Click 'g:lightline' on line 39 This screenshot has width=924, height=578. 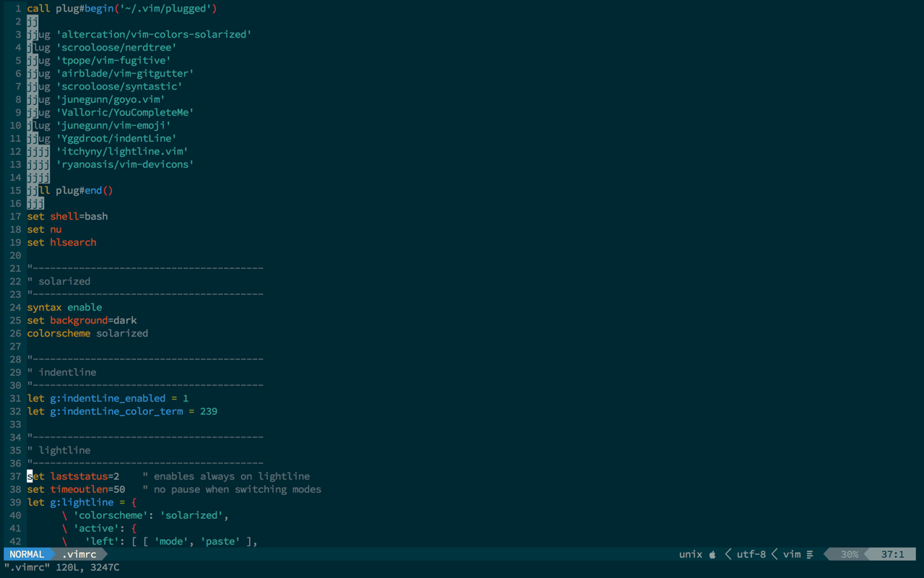click(82, 502)
